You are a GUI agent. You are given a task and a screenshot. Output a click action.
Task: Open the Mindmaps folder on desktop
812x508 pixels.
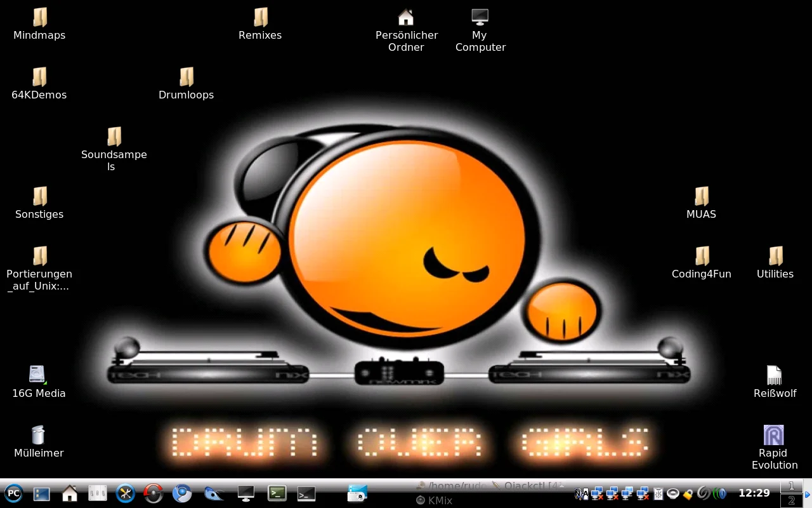(39, 24)
